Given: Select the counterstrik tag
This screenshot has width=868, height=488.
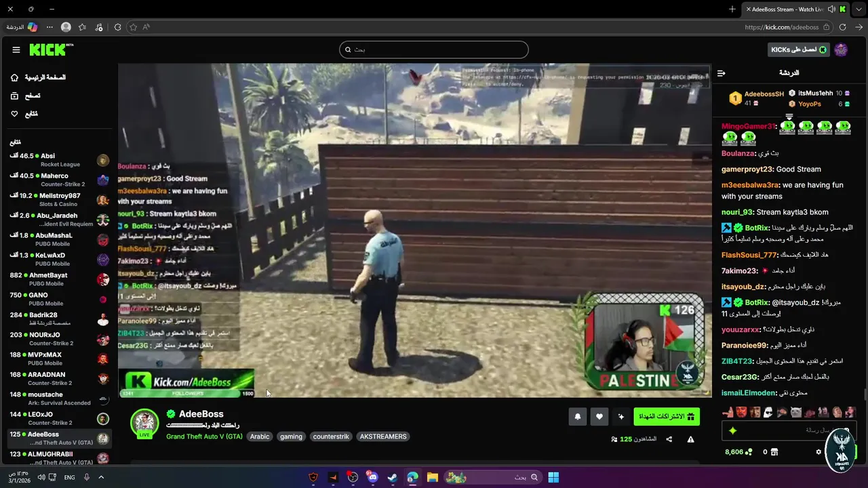Looking at the screenshot, I should click(331, 436).
